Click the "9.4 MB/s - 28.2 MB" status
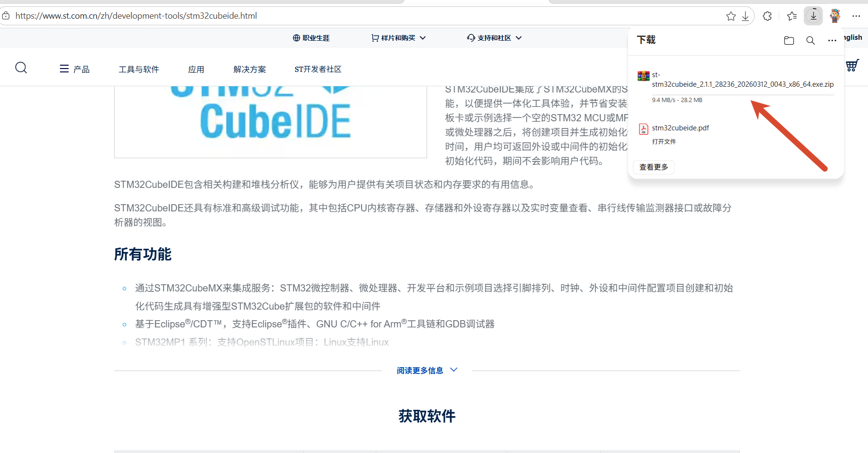868x453 pixels. pos(677,100)
